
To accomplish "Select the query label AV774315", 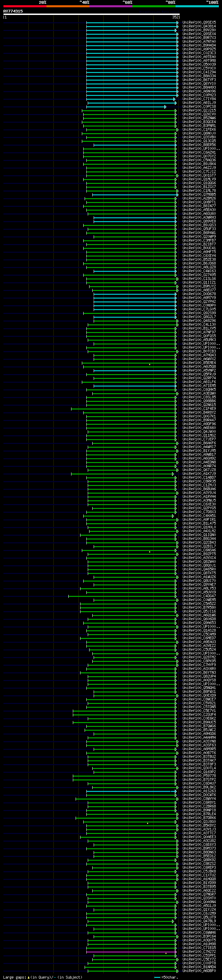I will 13,11.
